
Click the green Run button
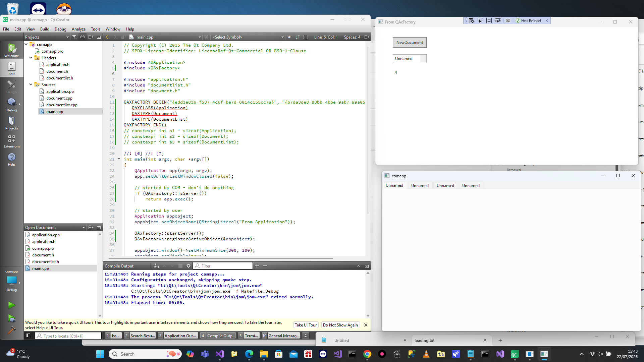click(x=11, y=305)
